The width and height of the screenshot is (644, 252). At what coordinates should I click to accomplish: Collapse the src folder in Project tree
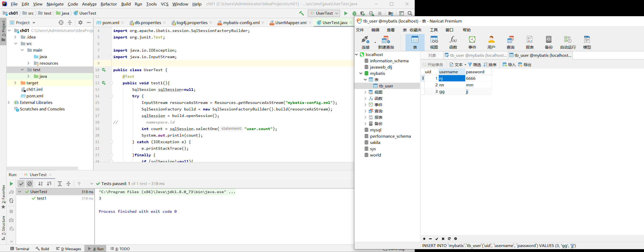coord(16,43)
